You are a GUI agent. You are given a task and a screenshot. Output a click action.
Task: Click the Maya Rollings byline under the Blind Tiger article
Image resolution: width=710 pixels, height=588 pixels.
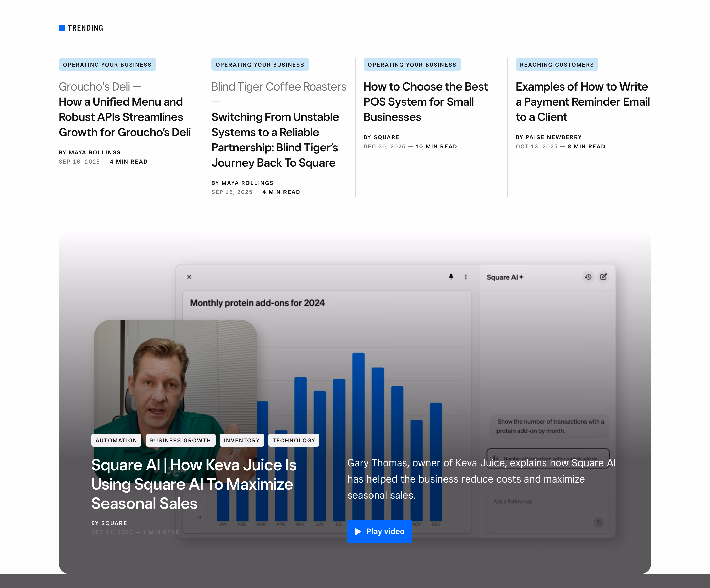(x=242, y=183)
